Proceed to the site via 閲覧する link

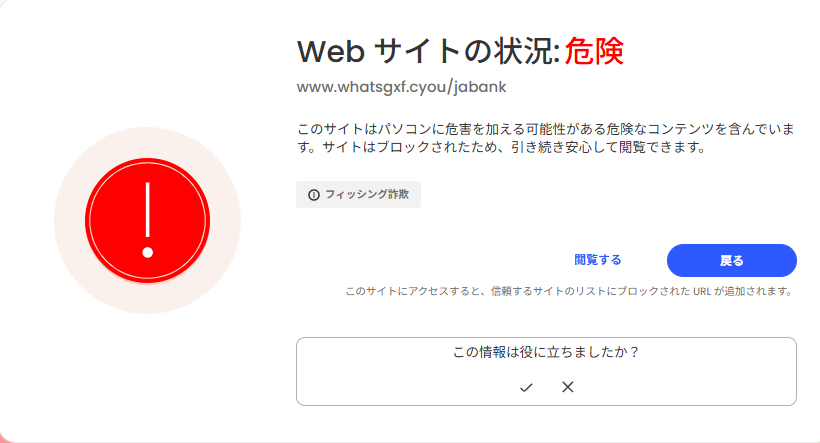pyautogui.click(x=598, y=260)
